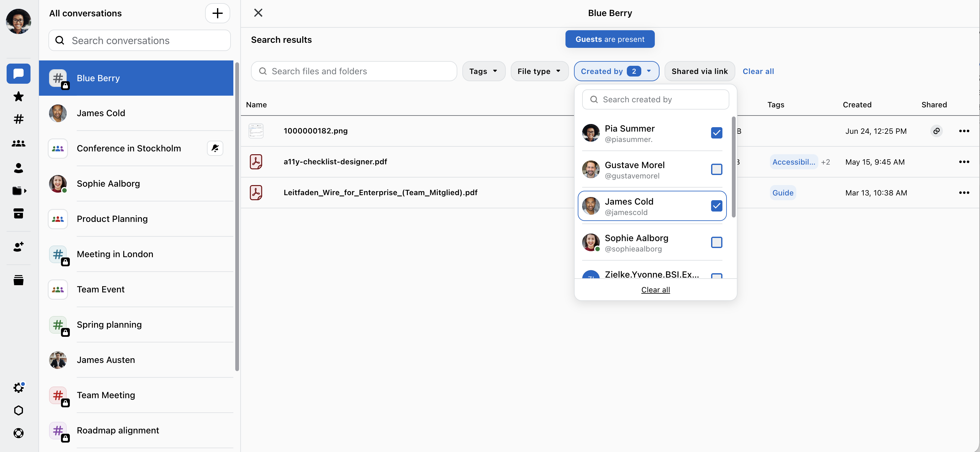Open the Spring planning conversation

coord(136,325)
